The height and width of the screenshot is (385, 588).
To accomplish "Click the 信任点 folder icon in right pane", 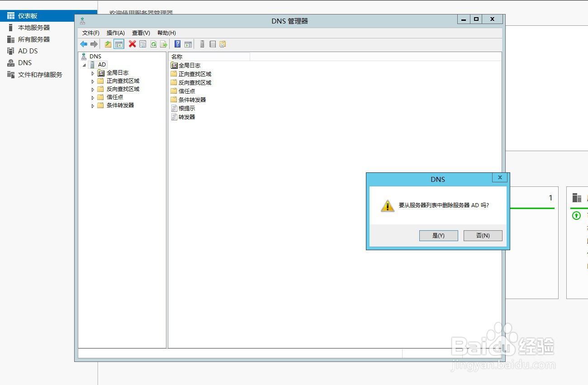I will pos(174,91).
